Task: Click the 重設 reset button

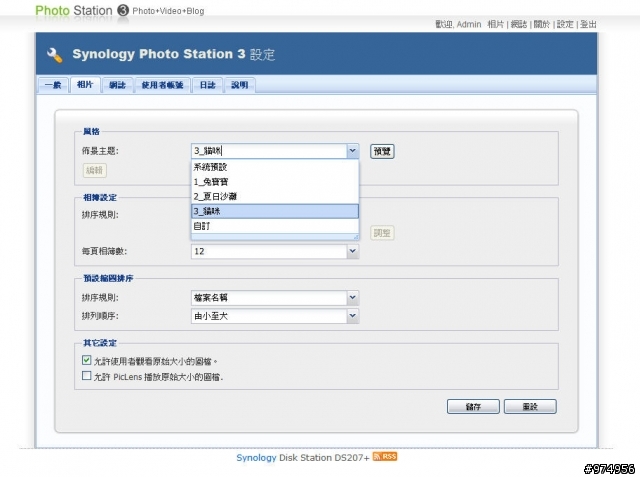Action: (x=530, y=406)
